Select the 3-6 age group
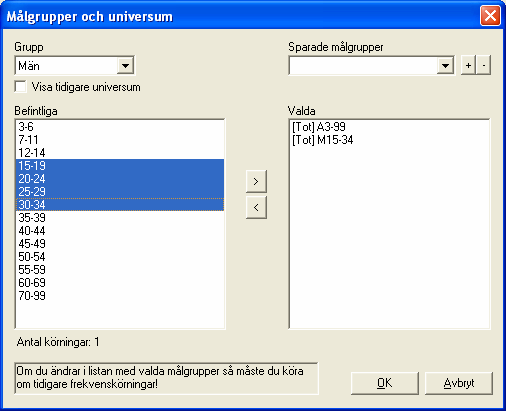This screenshot has width=506, height=411. (x=120, y=127)
